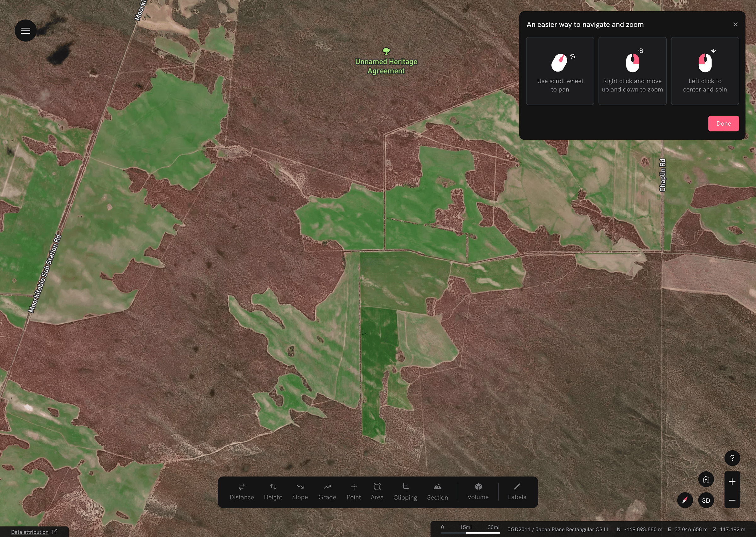Click the Unnamed Heritage Agreement tree marker
Viewport: 756px width, 537px height.
point(386,52)
